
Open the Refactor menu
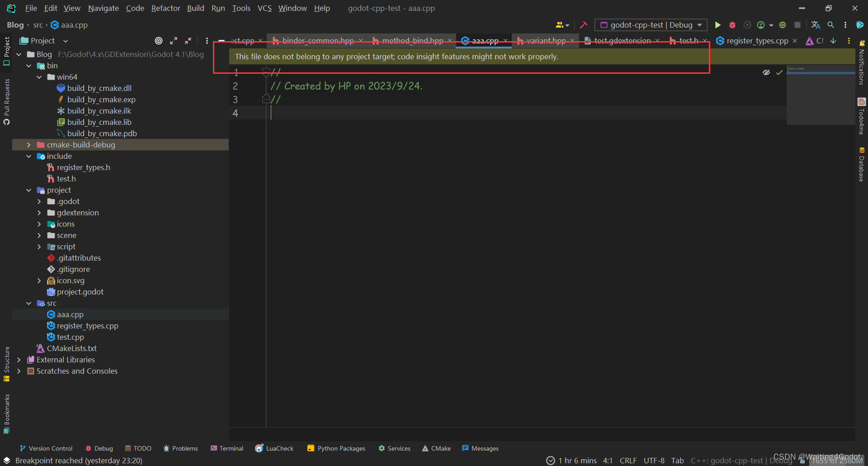[165, 8]
